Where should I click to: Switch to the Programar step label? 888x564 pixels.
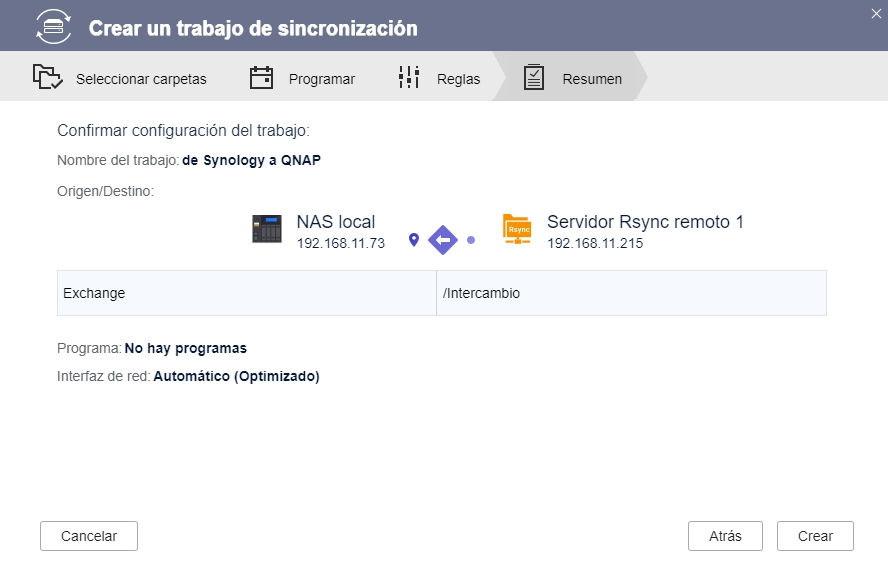pos(321,79)
